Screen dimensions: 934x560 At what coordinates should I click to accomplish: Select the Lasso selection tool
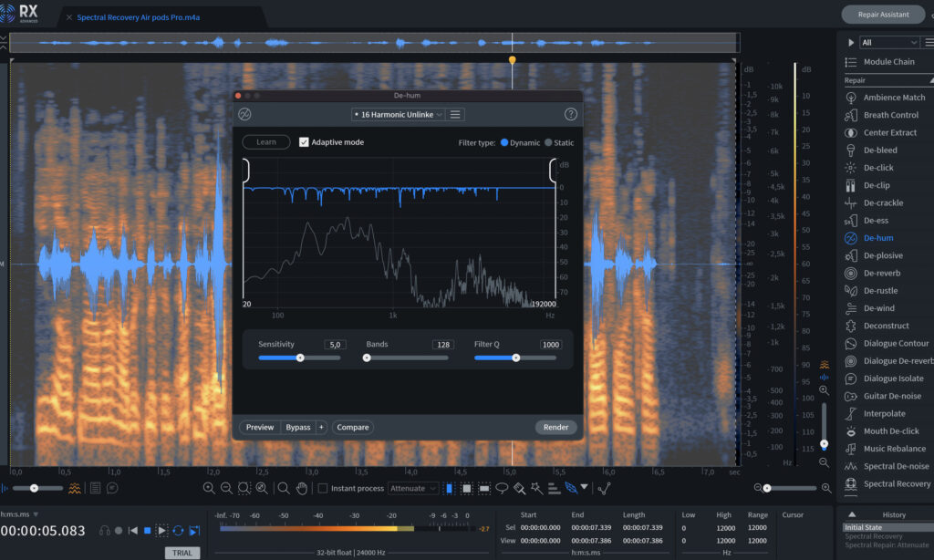pos(503,489)
